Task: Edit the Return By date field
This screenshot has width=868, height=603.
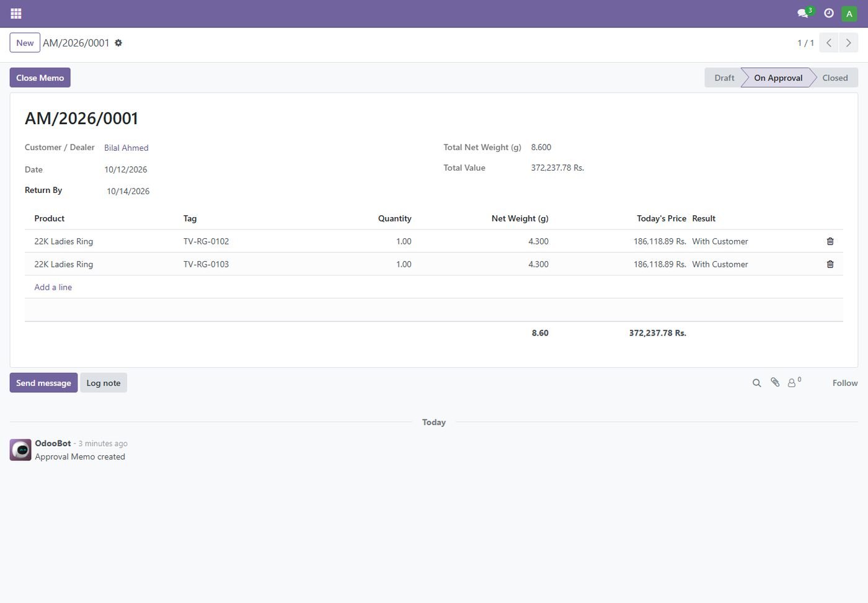Action: (x=128, y=191)
